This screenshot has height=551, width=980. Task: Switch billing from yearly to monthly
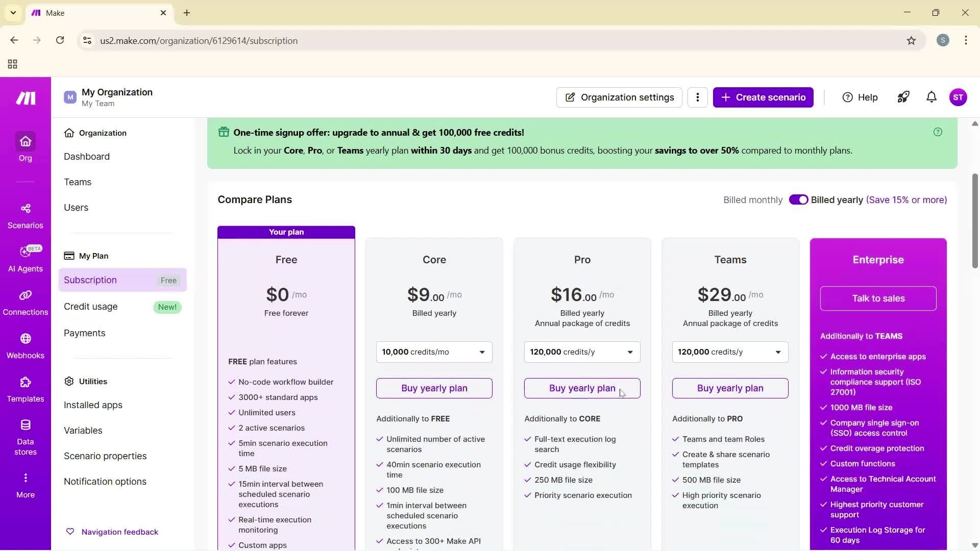799,199
